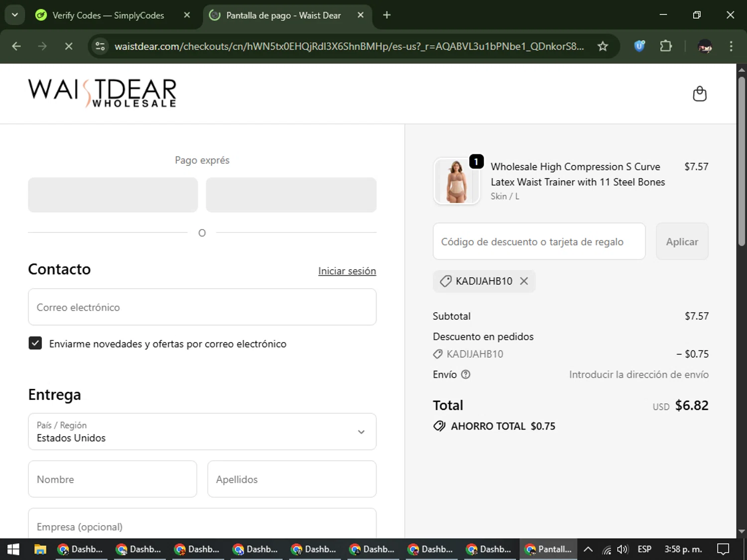The width and height of the screenshot is (747, 560).
Task: Click the Introducir la dirección de envío text
Action: (639, 374)
